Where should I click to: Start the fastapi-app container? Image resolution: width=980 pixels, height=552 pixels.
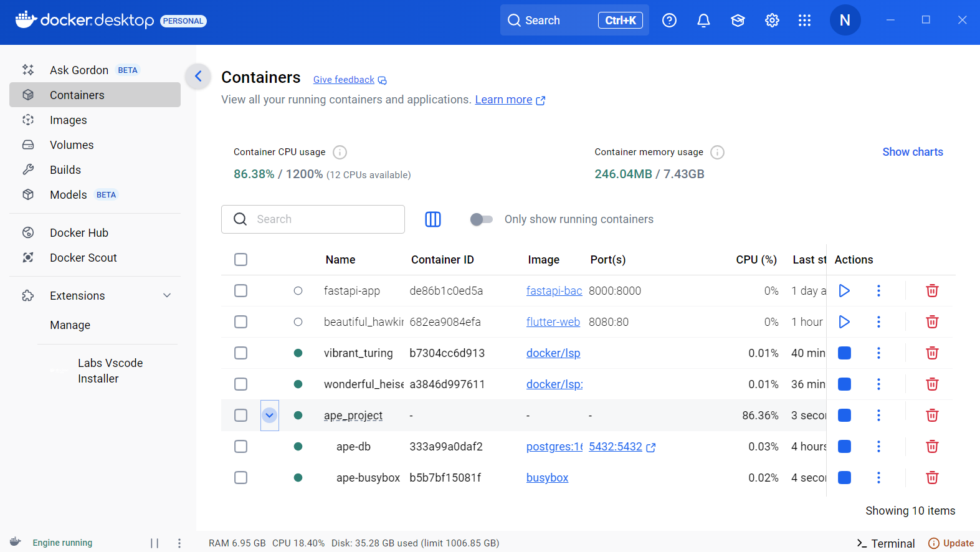coord(844,290)
